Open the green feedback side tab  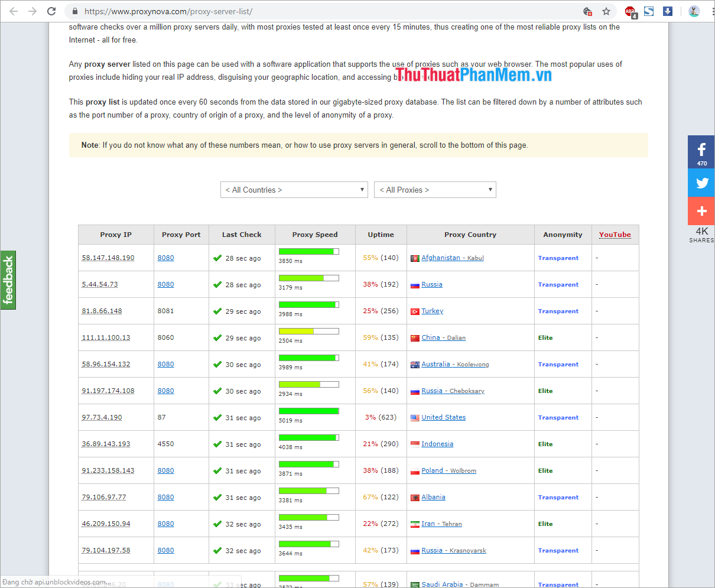8,280
